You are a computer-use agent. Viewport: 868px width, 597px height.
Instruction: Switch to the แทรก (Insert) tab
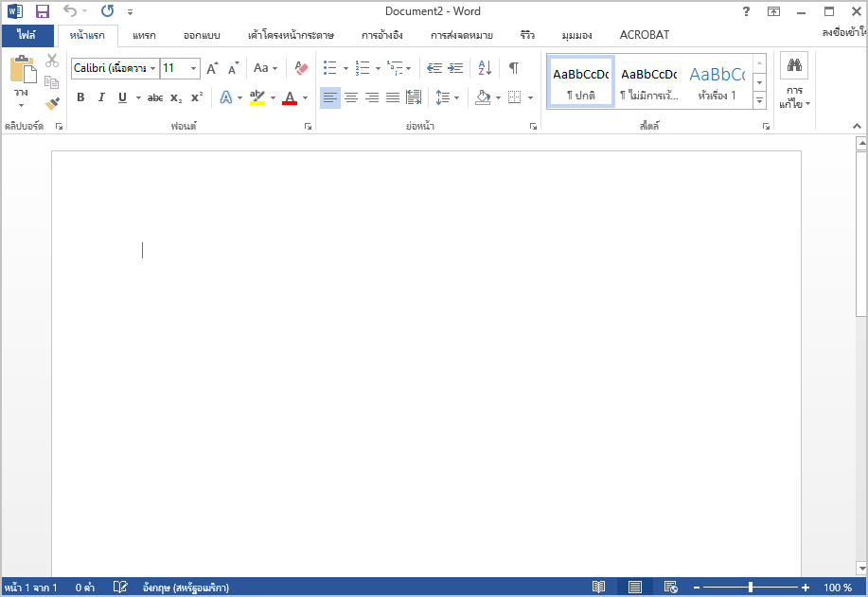pos(144,35)
